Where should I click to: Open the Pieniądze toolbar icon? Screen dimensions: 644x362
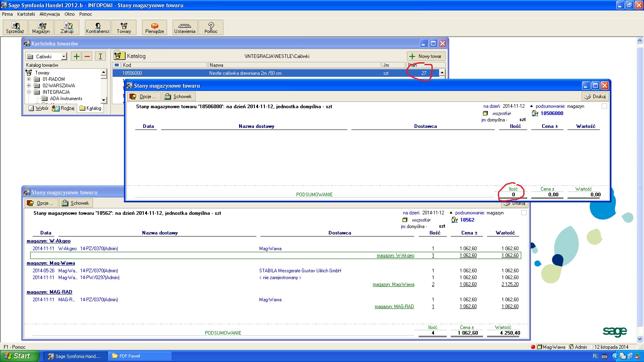pyautogui.click(x=155, y=27)
